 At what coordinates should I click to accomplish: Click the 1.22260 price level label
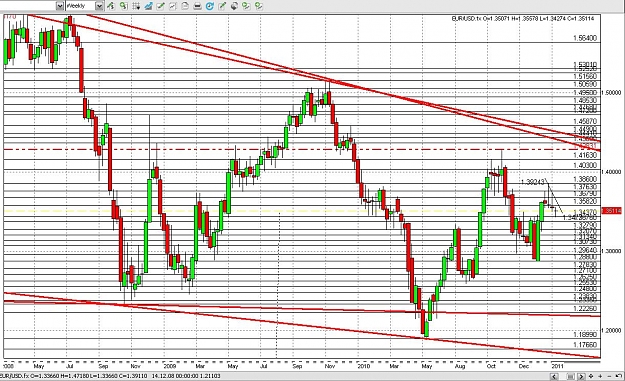pos(585,308)
